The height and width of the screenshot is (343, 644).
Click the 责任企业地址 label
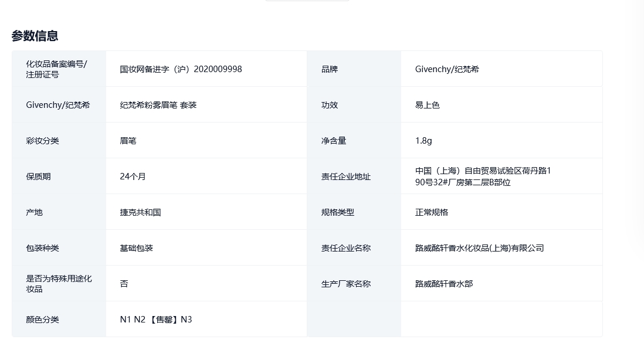tap(346, 176)
